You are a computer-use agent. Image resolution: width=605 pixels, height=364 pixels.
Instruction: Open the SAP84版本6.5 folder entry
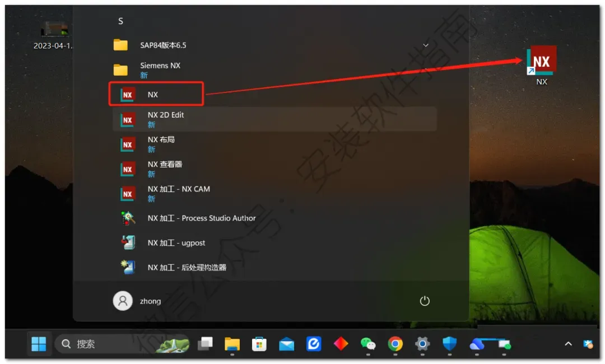pos(274,45)
